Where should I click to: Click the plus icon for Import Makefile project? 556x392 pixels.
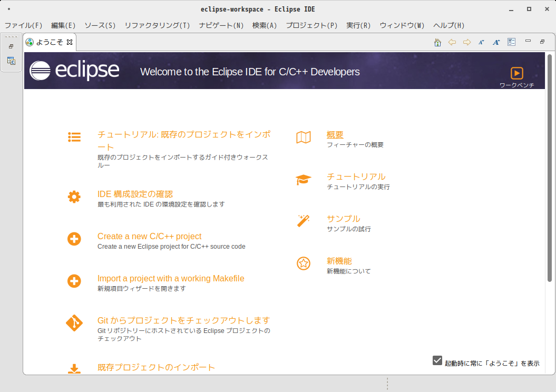pos(74,281)
